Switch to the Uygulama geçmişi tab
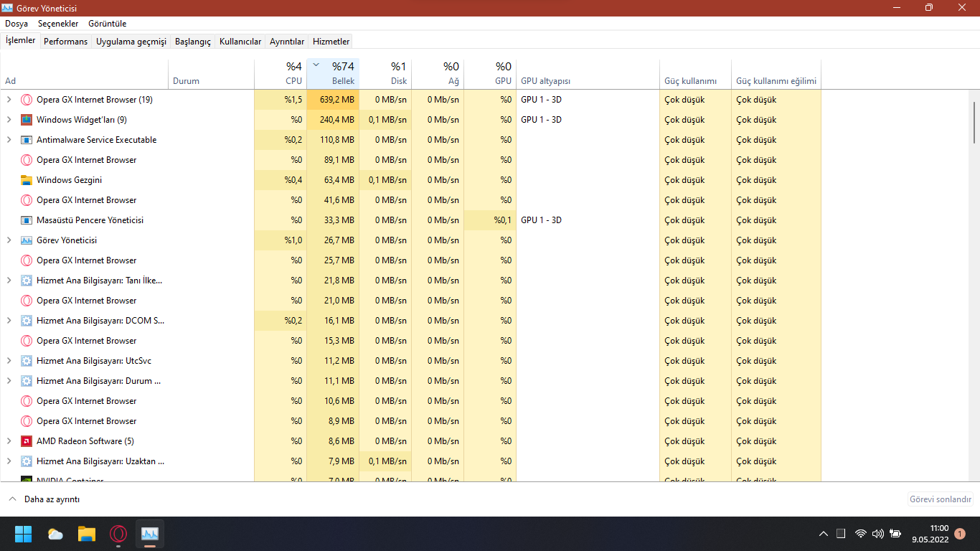980x551 pixels. pyautogui.click(x=131, y=42)
